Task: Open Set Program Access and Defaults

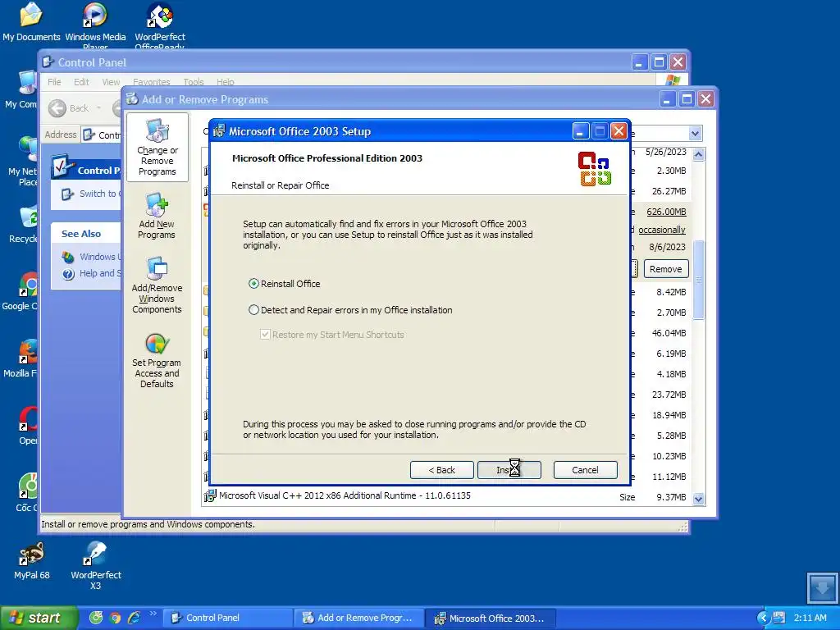Action: (x=157, y=360)
